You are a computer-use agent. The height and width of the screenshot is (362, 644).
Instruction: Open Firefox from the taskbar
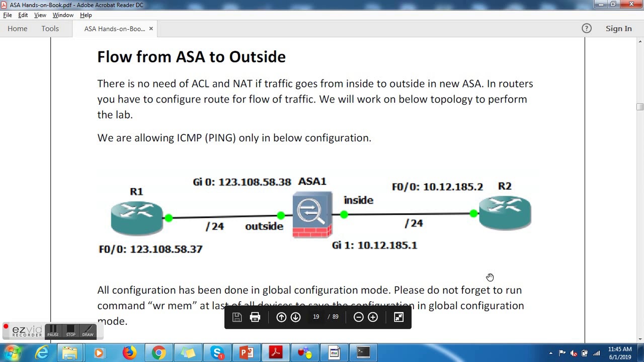tap(129, 353)
